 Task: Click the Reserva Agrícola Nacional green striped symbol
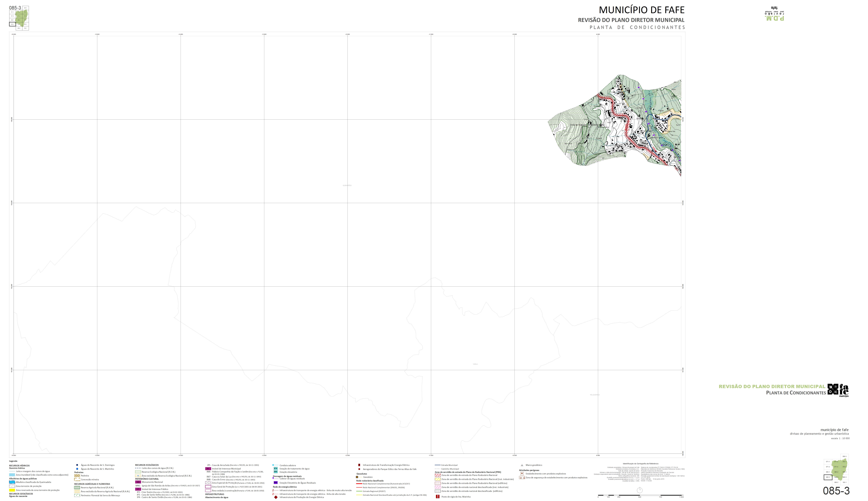(77, 488)
